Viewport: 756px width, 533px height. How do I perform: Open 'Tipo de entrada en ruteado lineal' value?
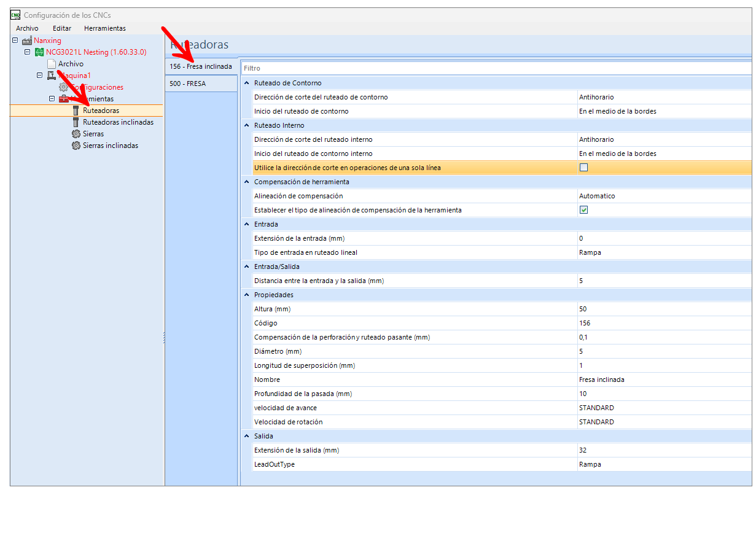coord(664,252)
